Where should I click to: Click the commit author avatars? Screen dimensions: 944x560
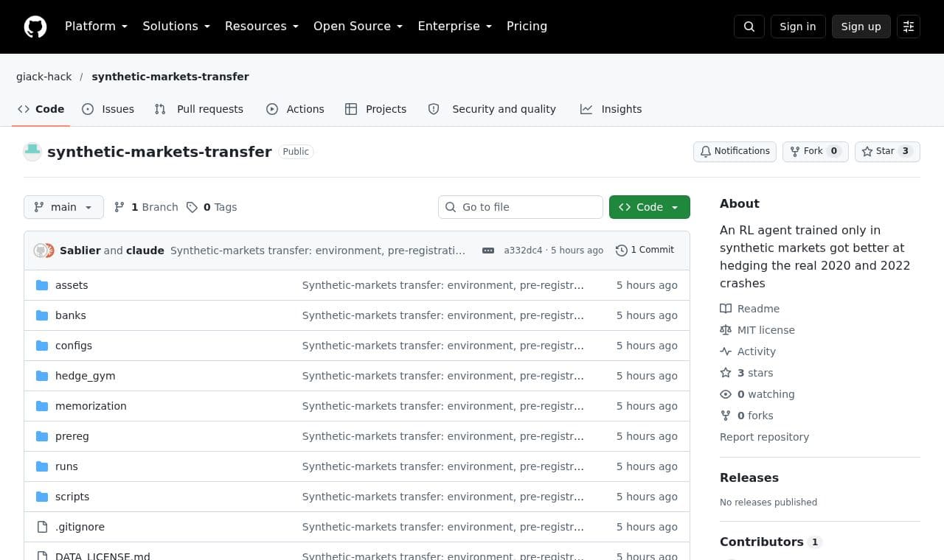[x=44, y=251]
